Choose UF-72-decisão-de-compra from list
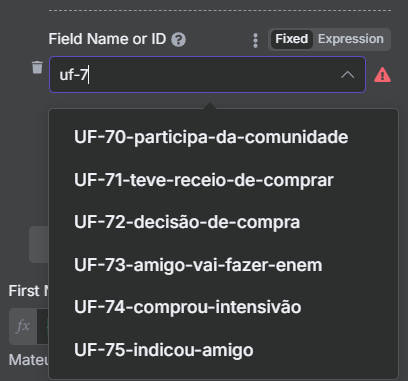The image size is (408, 381). [187, 222]
